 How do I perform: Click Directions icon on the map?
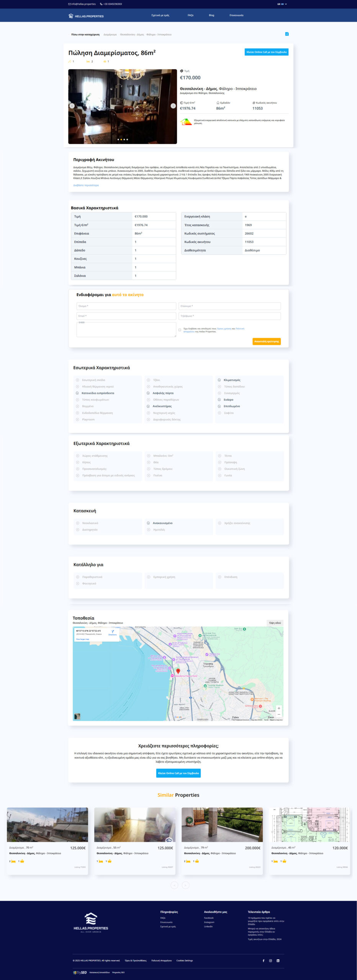[x=113, y=632]
